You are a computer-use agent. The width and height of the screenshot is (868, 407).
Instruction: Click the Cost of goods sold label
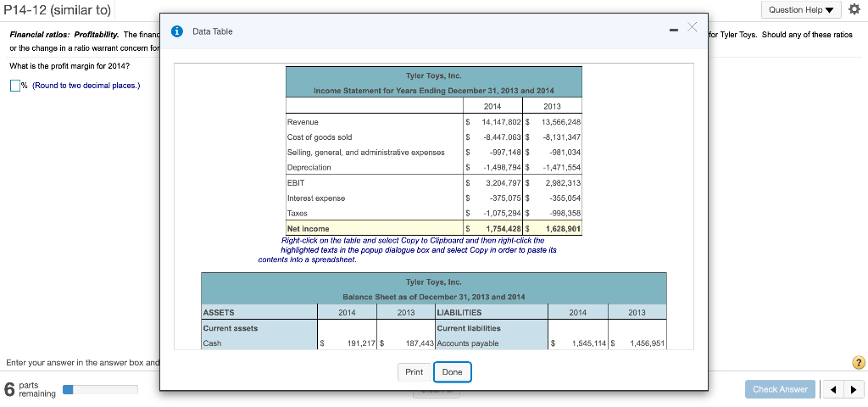[320, 137]
